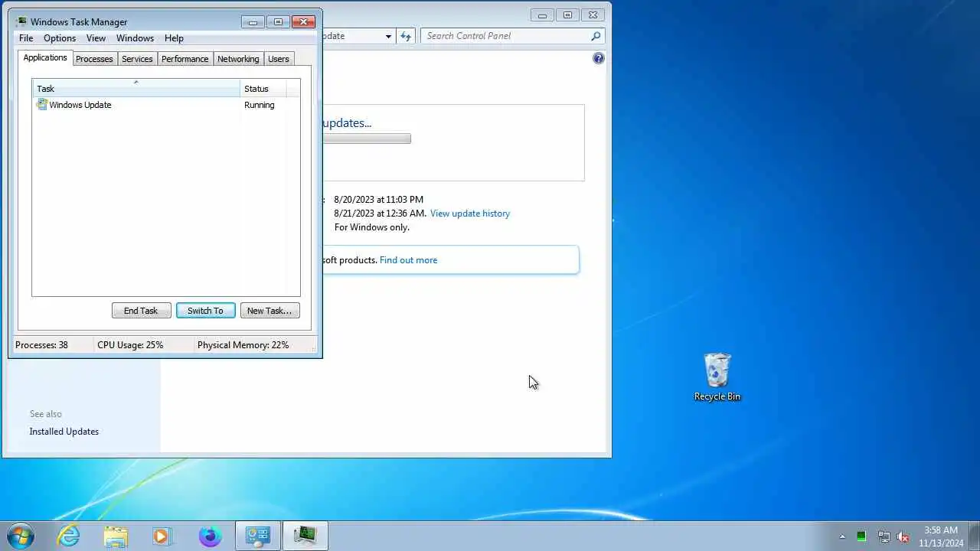
Task: Click Show Desktop at taskbar end
Action: click(974, 536)
